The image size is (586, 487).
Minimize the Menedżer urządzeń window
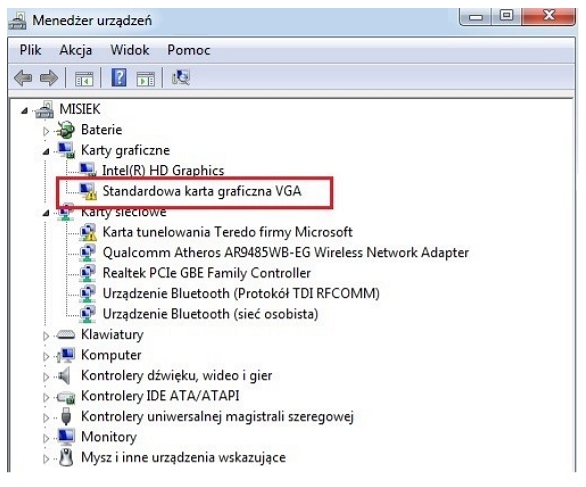pyautogui.click(x=476, y=17)
